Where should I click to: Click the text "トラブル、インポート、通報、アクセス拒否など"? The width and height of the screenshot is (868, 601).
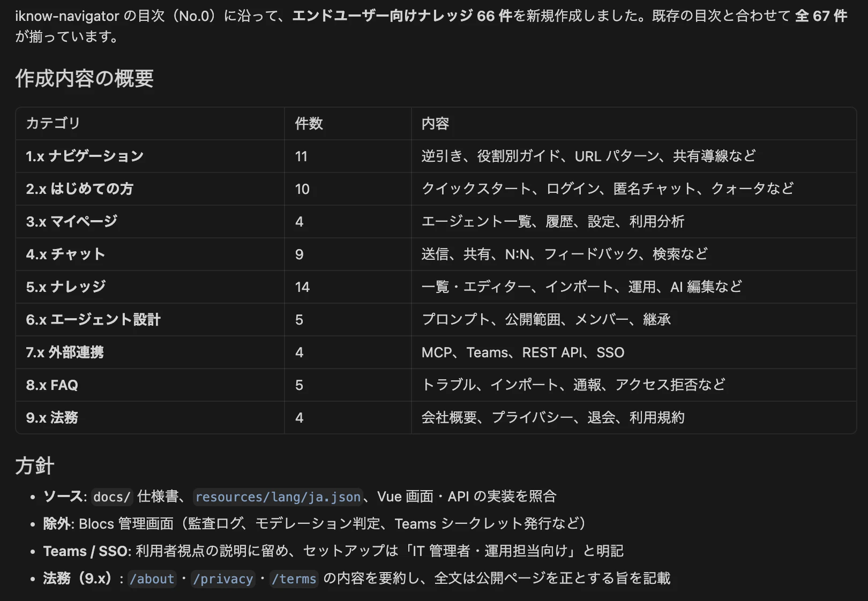573,385
